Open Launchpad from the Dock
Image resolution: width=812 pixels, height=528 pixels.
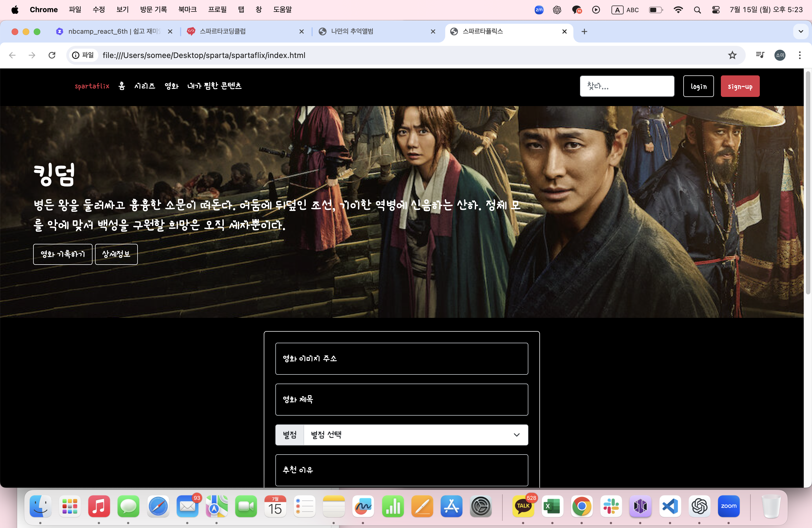(70, 506)
